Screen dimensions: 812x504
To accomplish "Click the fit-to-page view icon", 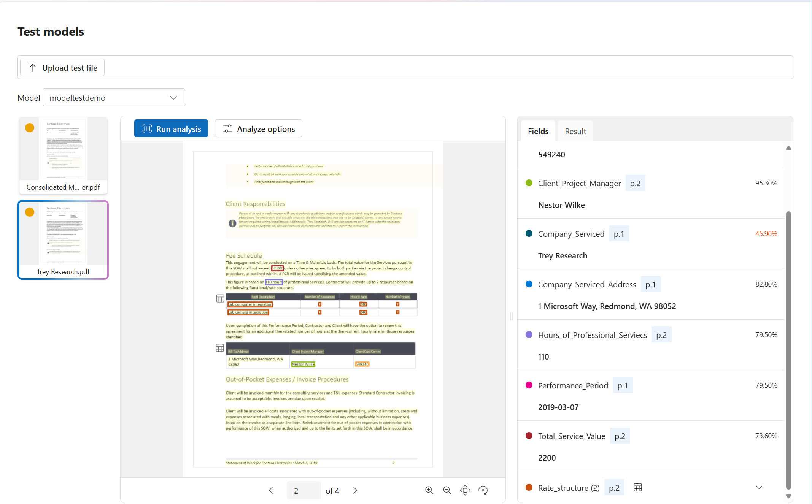I will click(465, 491).
